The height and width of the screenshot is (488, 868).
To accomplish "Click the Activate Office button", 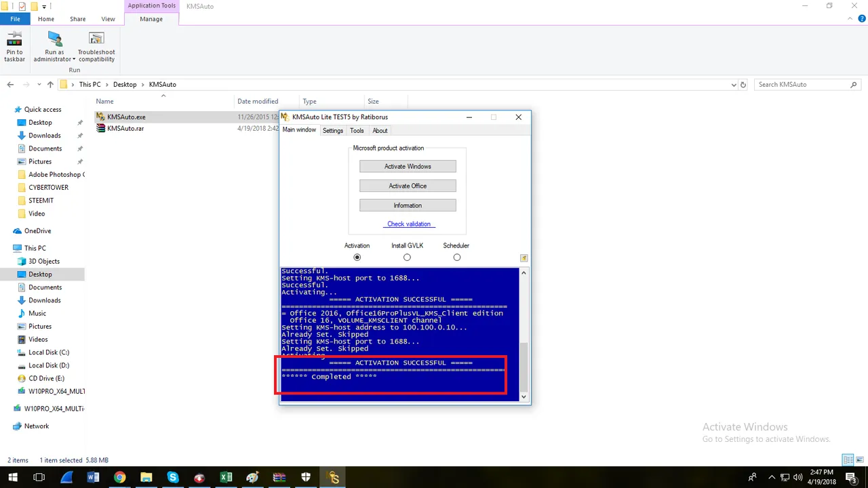I will [x=408, y=186].
